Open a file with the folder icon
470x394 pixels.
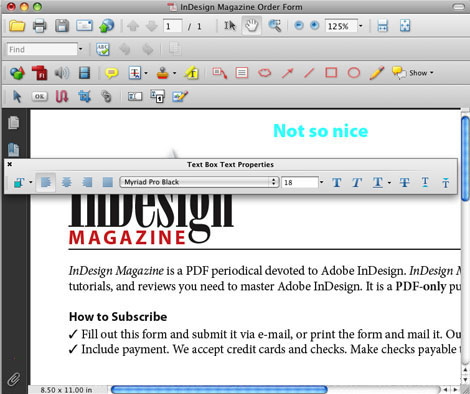(x=17, y=26)
